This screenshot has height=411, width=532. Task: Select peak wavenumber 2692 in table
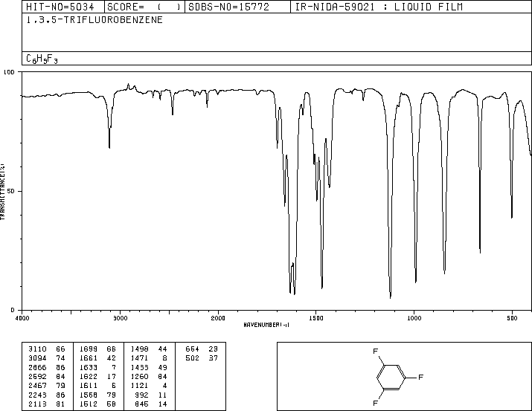tap(37, 376)
